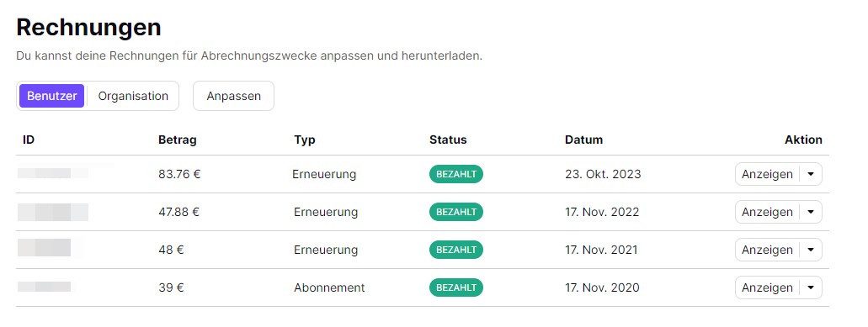
Task: Click the Betrag column header
Action: coord(177,140)
